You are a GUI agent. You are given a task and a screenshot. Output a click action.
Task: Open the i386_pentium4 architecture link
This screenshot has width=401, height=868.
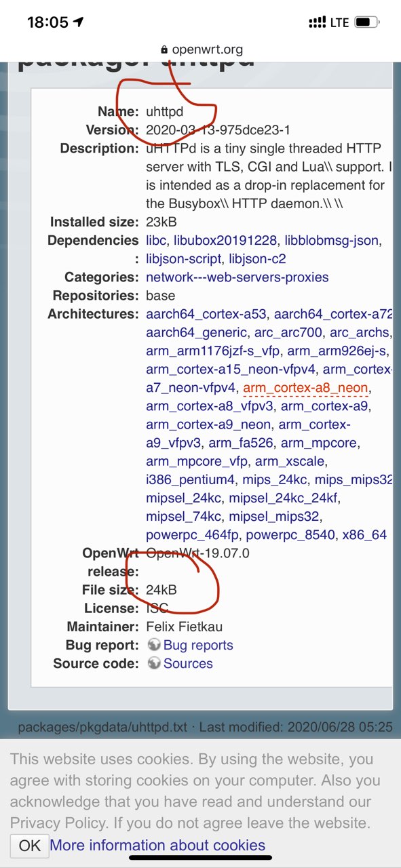[191, 480]
